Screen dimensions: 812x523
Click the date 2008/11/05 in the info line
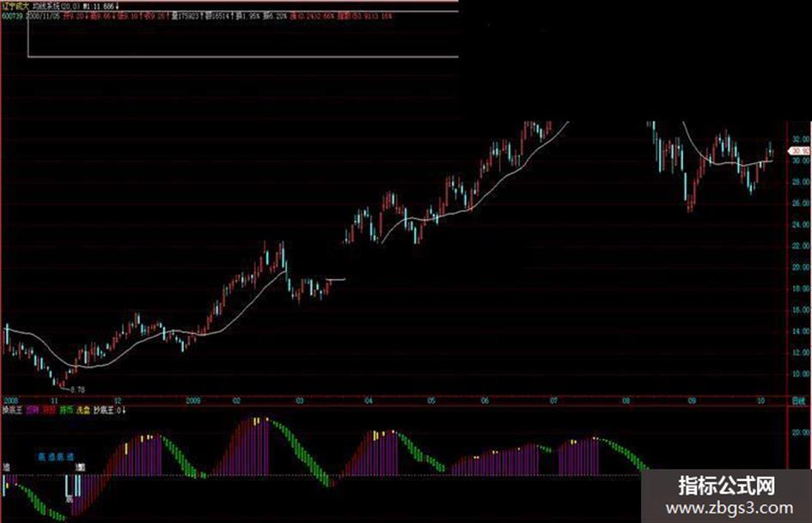(x=42, y=16)
